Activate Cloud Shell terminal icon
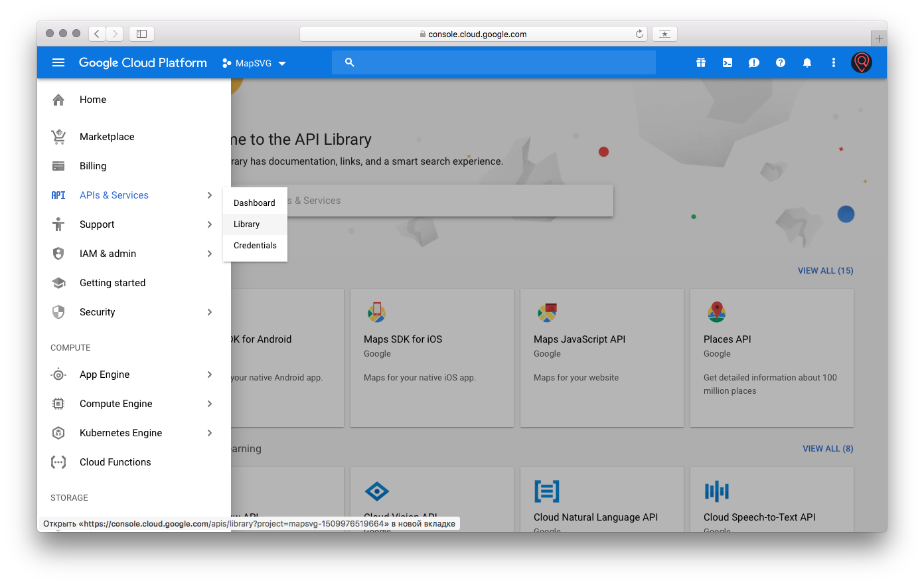The height and width of the screenshot is (585, 924). tap(728, 62)
